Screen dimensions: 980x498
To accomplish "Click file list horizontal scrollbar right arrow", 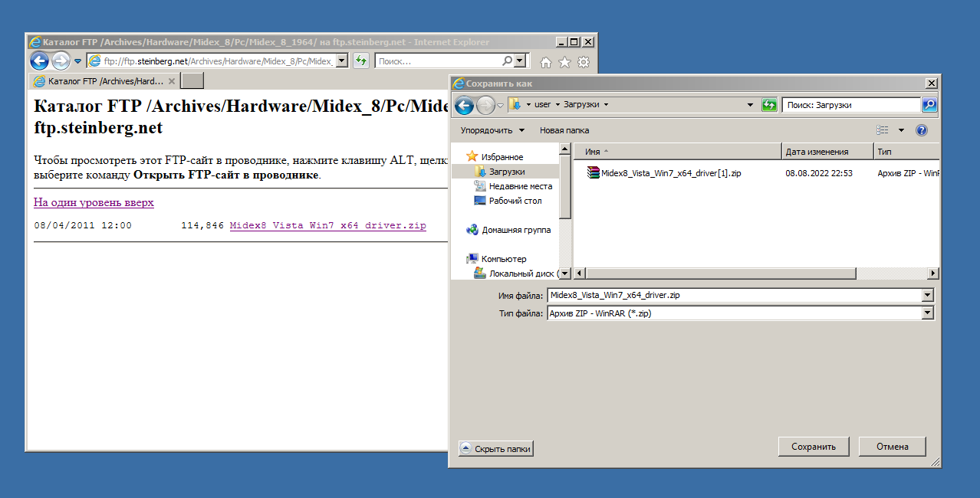I will click(x=933, y=274).
